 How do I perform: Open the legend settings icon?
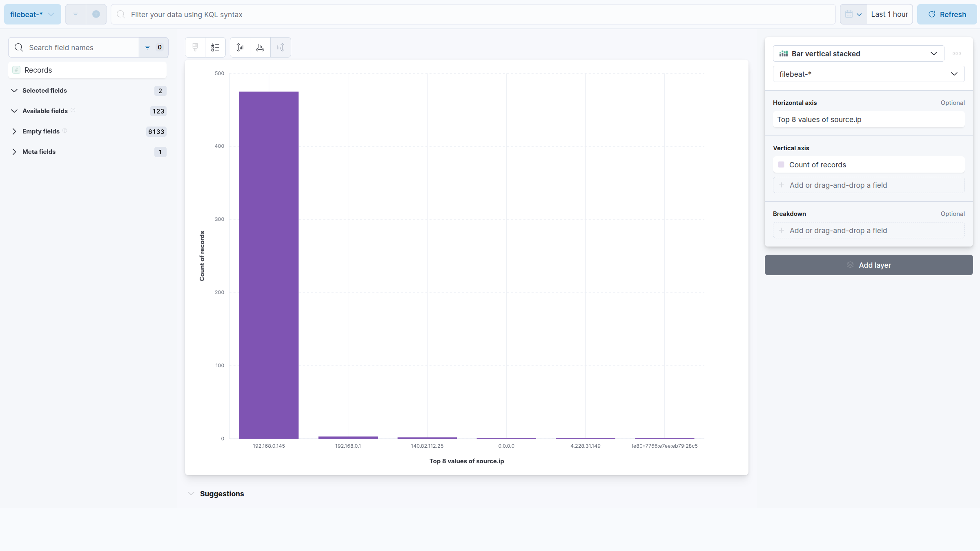coord(215,47)
